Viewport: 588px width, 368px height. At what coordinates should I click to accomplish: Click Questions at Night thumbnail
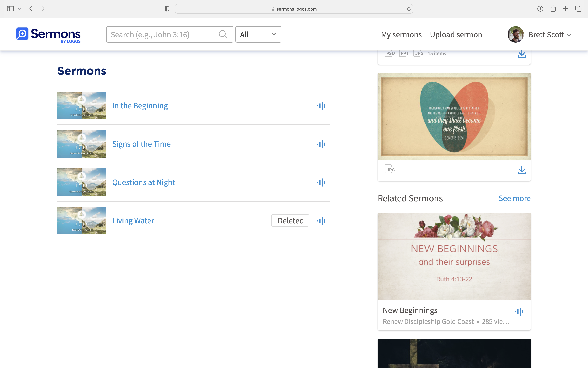click(x=82, y=182)
